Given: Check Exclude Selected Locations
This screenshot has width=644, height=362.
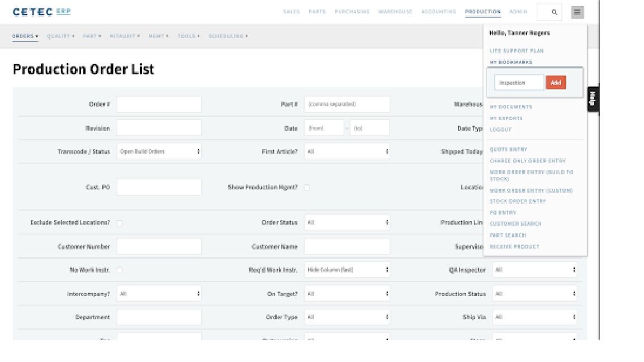Looking at the screenshot, I should point(120,223).
